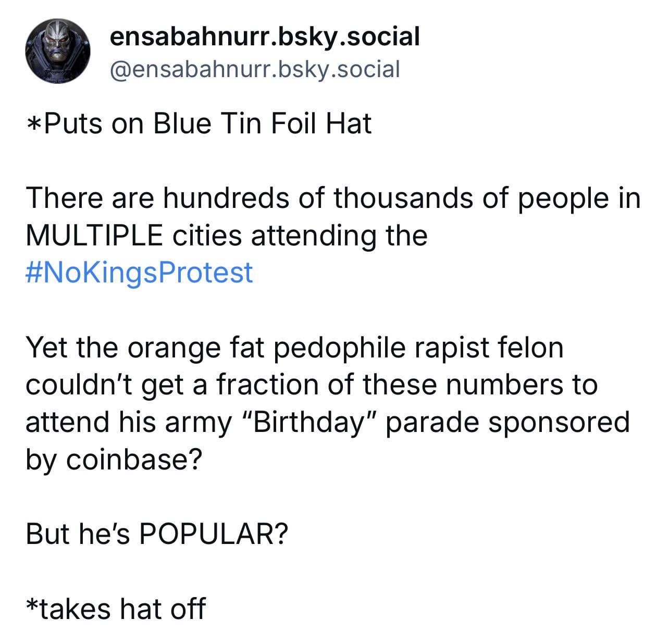The image size is (669, 644).
Task: Click the gray @ensabahnurr.bsky.social handle
Action: click(254, 69)
